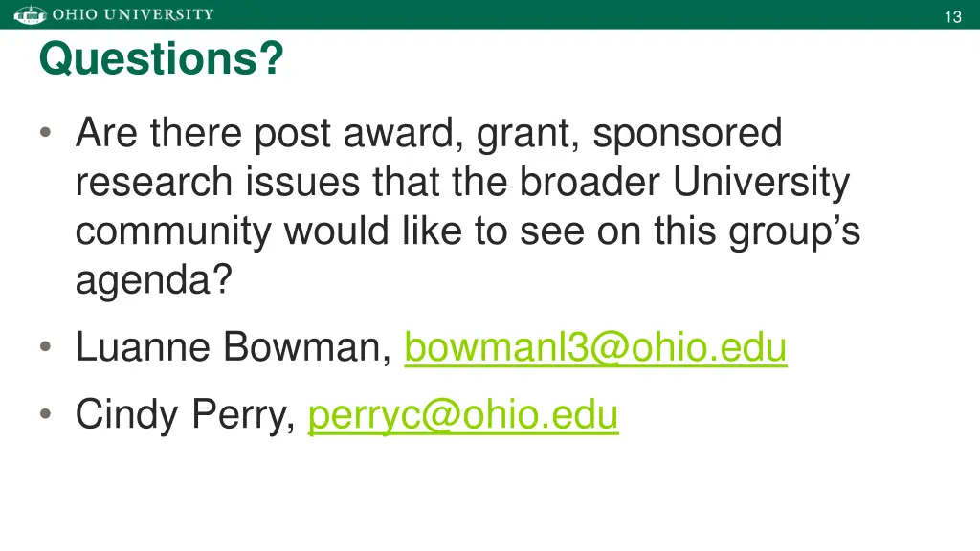Viewport: 980px width, 551px height.
Task: Click the slide number 13
Action: 952,17
